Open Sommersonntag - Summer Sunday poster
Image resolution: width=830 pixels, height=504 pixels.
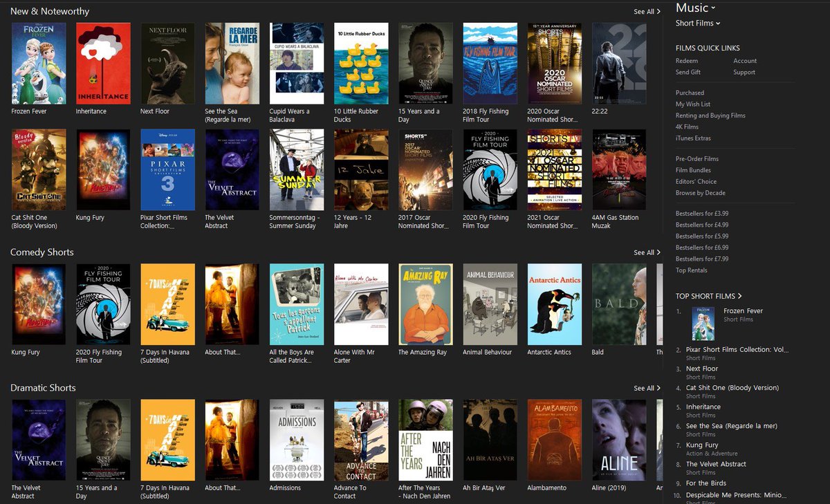click(297, 169)
